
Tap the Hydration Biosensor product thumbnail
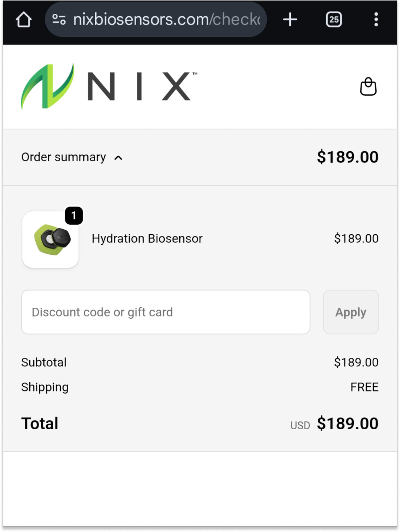point(50,239)
